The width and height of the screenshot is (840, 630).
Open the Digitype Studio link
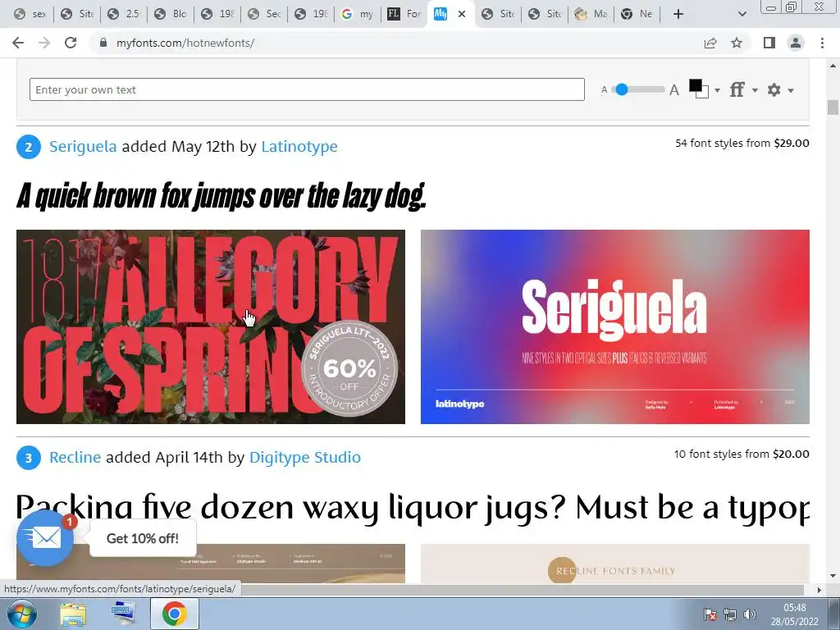point(305,457)
